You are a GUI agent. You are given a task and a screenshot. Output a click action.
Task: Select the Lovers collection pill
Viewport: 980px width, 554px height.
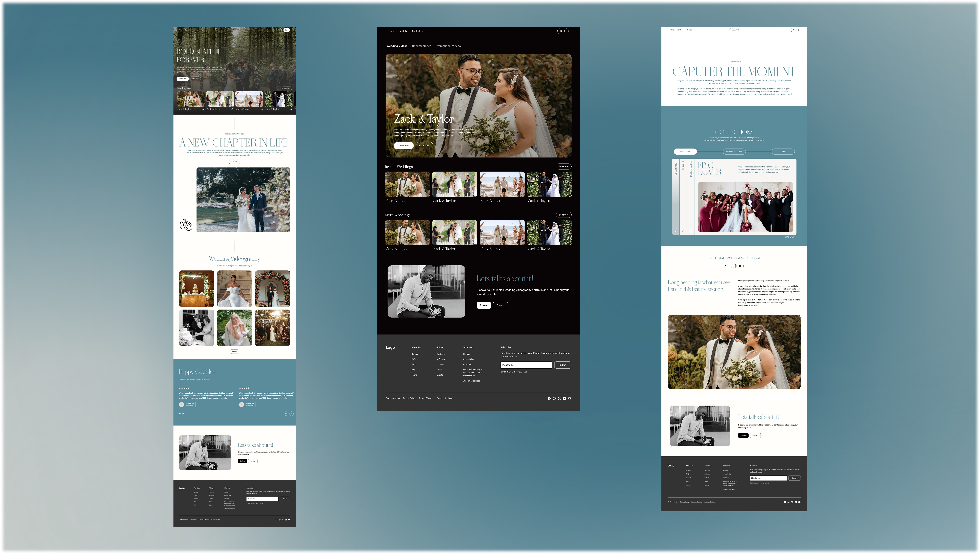coord(783,151)
